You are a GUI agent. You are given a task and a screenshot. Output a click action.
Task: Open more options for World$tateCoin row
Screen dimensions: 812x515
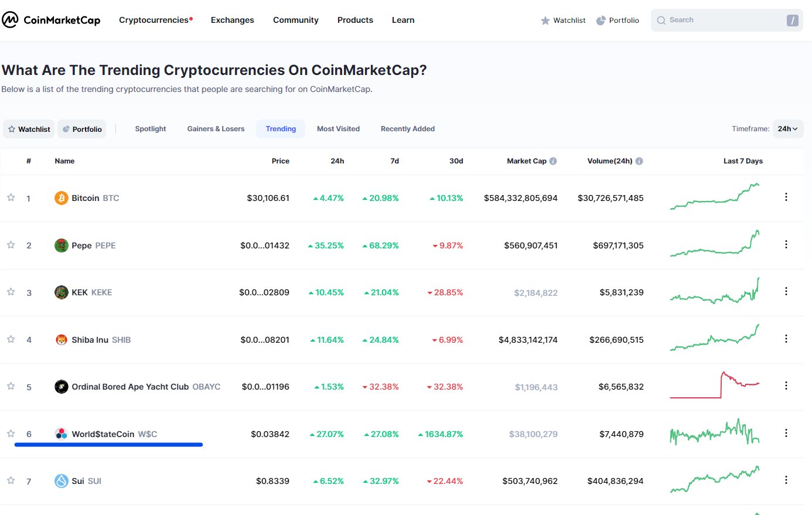pyautogui.click(x=786, y=433)
